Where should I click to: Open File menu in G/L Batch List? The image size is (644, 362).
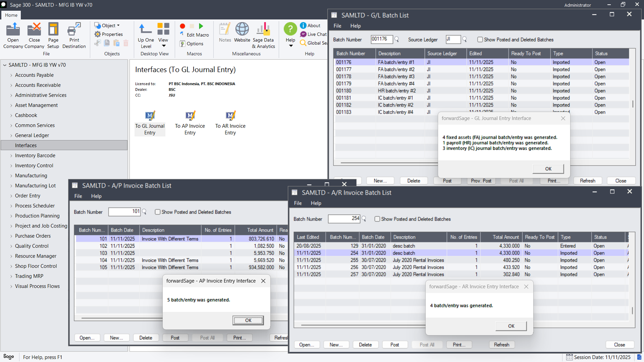337,26
